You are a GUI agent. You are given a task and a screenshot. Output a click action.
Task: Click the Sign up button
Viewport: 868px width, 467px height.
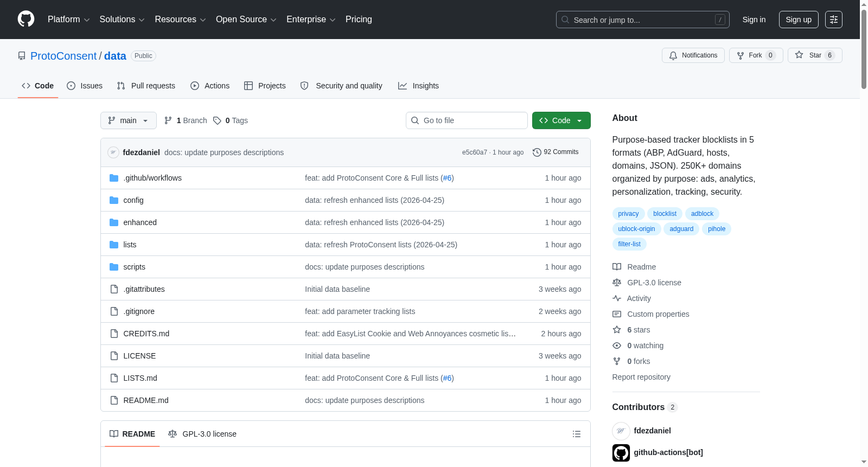point(799,20)
